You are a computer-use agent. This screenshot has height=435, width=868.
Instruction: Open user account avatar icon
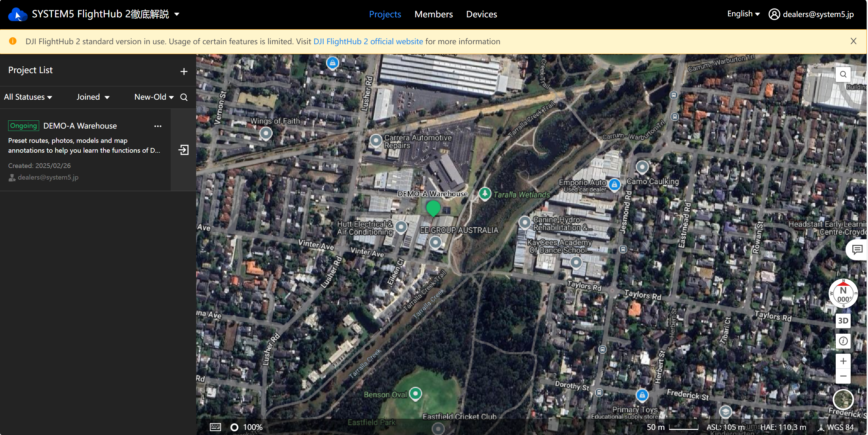click(774, 14)
